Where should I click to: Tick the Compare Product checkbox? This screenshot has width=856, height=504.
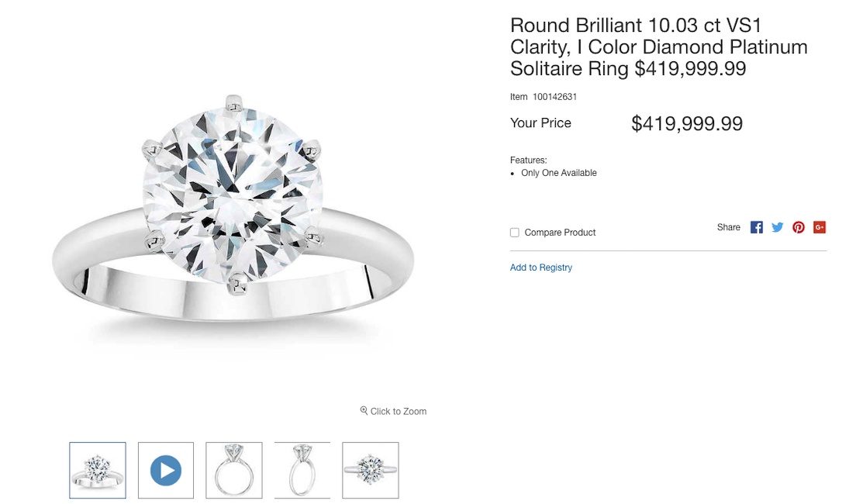click(x=514, y=233)
